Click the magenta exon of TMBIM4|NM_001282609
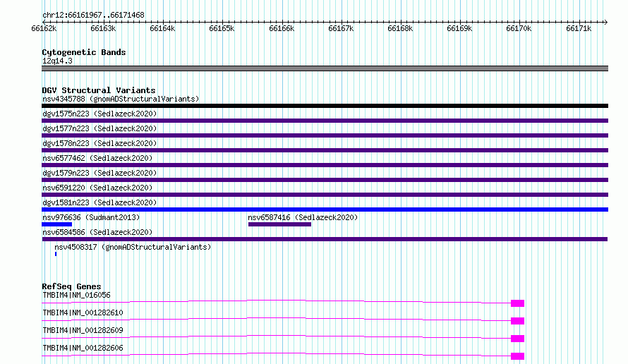The image size is (628, 364). pos(517,339)
